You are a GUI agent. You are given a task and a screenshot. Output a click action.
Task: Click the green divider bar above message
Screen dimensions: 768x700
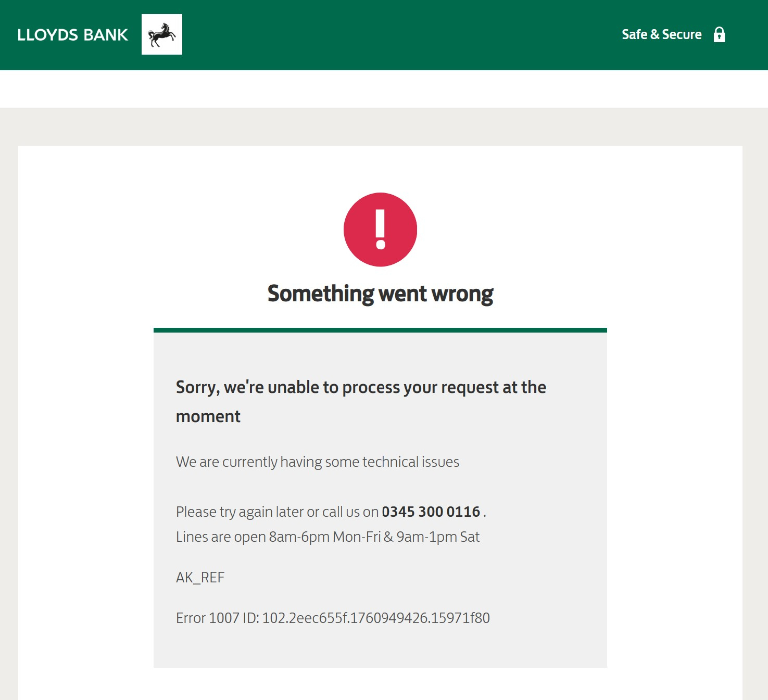pyautogui.click(x=380, y=330)
